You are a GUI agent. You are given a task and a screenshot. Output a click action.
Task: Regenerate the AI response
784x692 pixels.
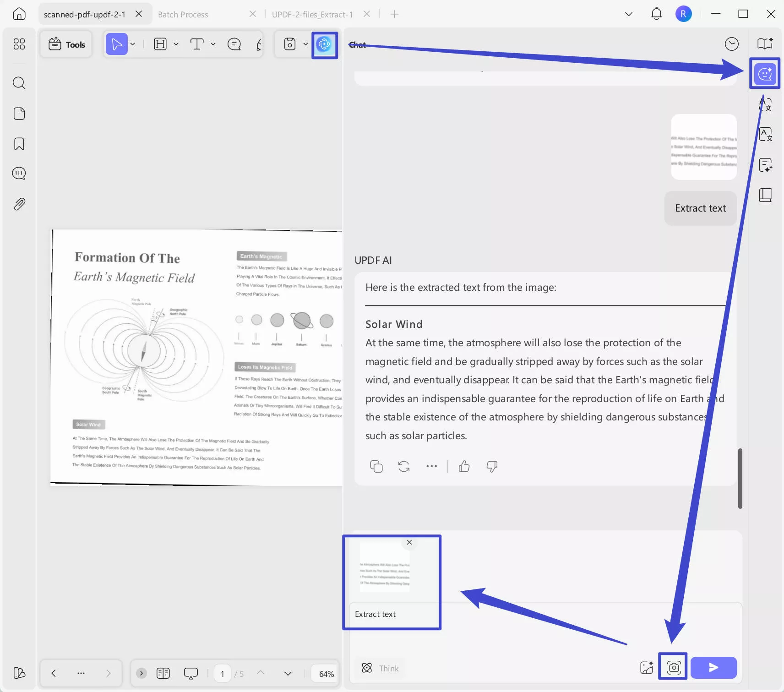point(403,466)
